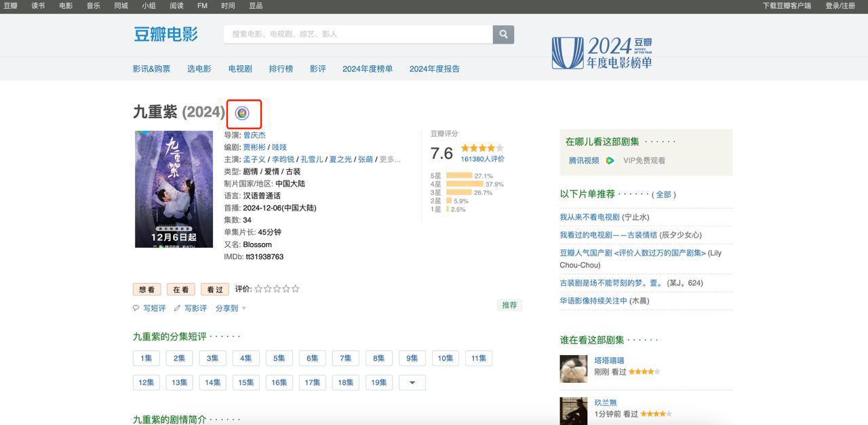This screenshot has width=868, height=425.
Task: Click 玖兰無 username link
Action: pos(606,403)
